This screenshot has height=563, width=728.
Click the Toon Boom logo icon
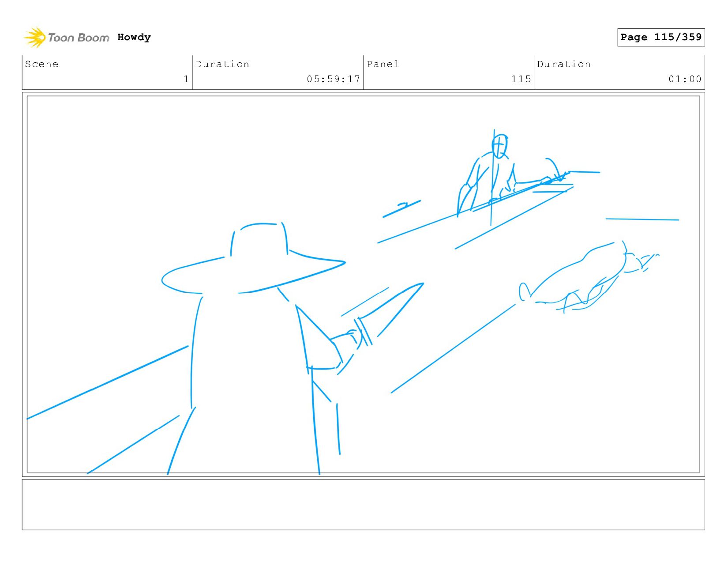(x=35, y=38)
